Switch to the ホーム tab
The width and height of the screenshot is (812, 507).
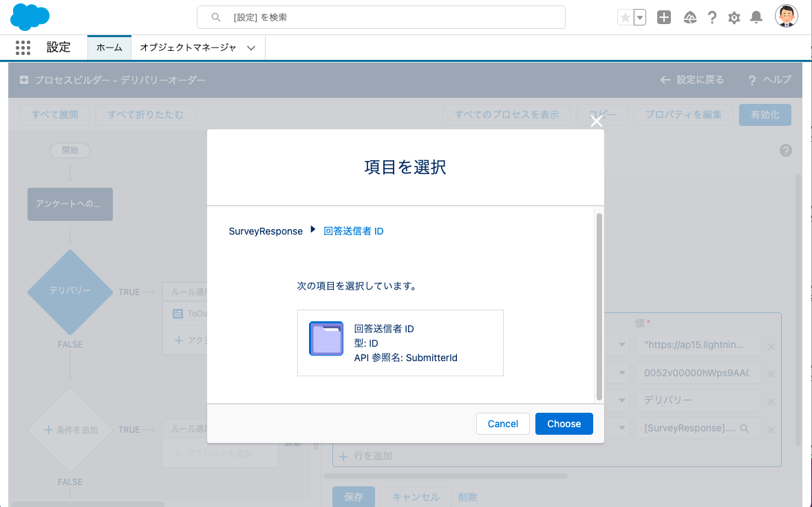point(109,47)
